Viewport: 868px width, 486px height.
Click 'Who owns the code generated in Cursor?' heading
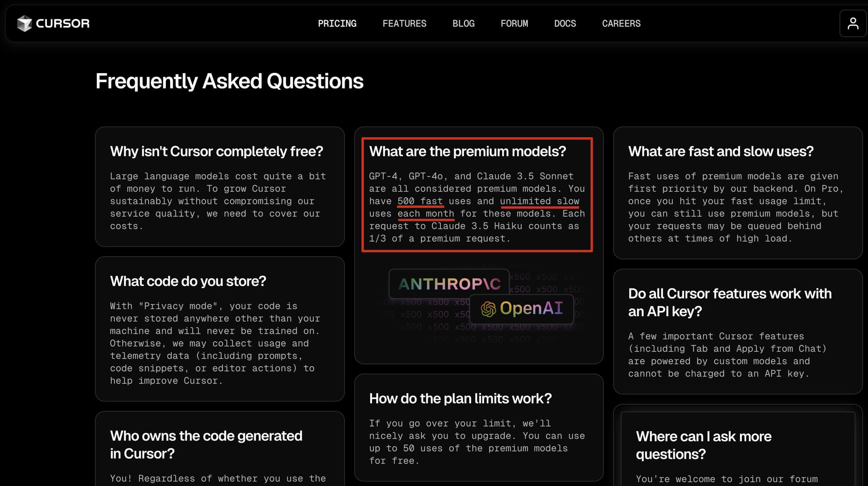coord(206,445)
